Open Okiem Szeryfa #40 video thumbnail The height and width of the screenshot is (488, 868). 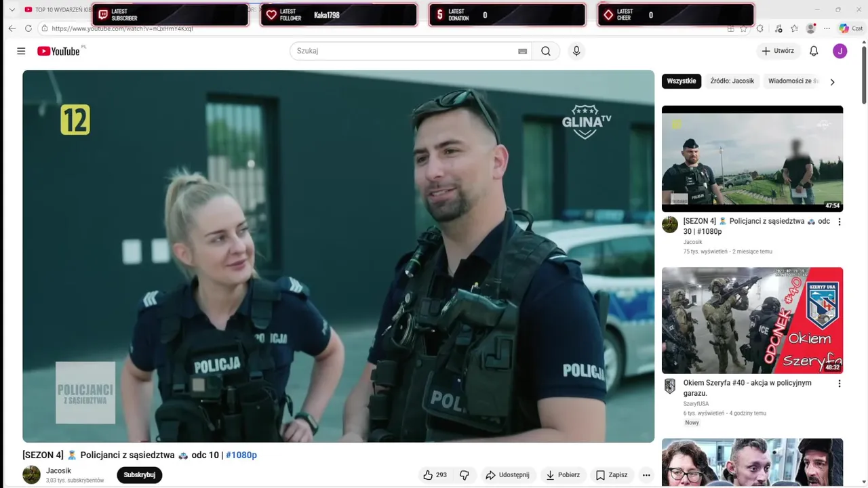tap(752, 320)
